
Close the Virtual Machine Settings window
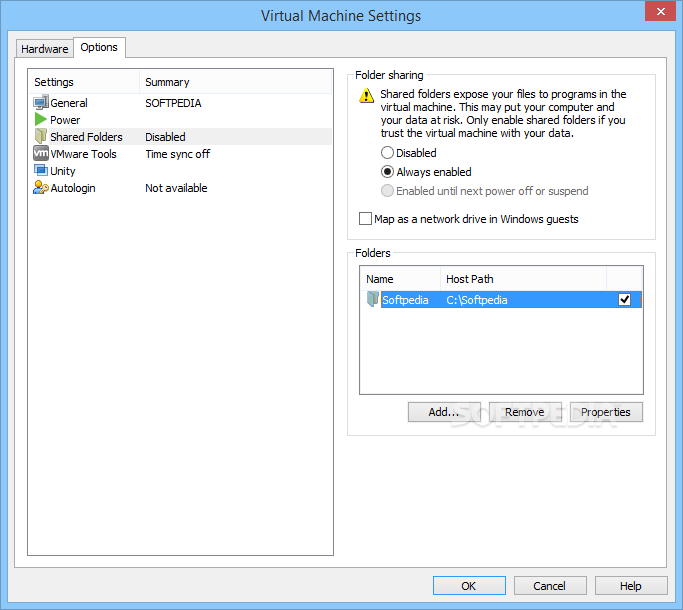660,11
